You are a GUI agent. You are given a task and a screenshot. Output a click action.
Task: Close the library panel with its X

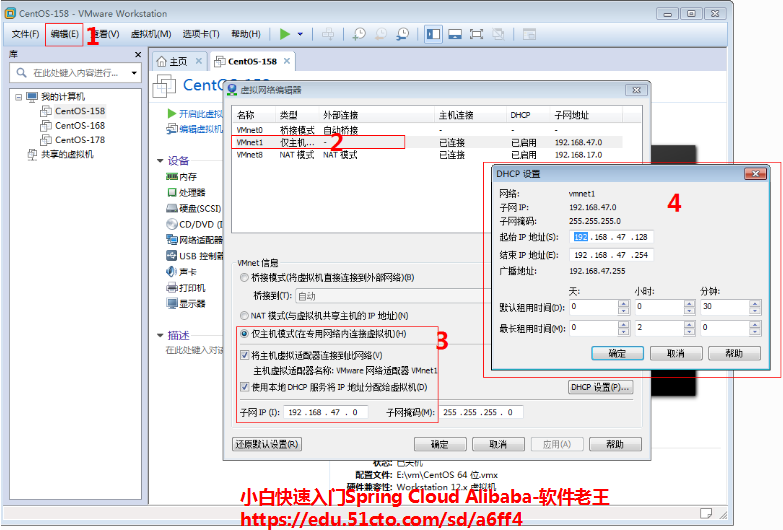[138, 54]
